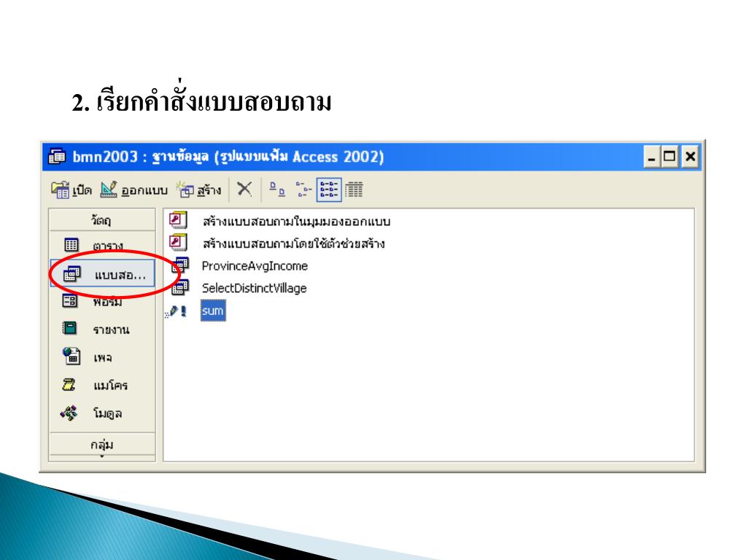Select the แบบสอ... (Queries) object category
The height and width of the screenshot is (560, 747).
pos(102,274)
